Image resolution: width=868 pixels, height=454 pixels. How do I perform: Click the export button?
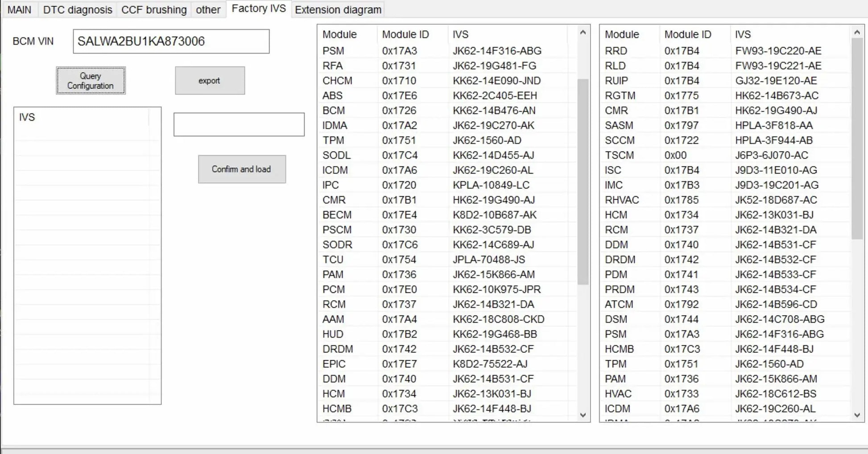[x=210, y=81]
